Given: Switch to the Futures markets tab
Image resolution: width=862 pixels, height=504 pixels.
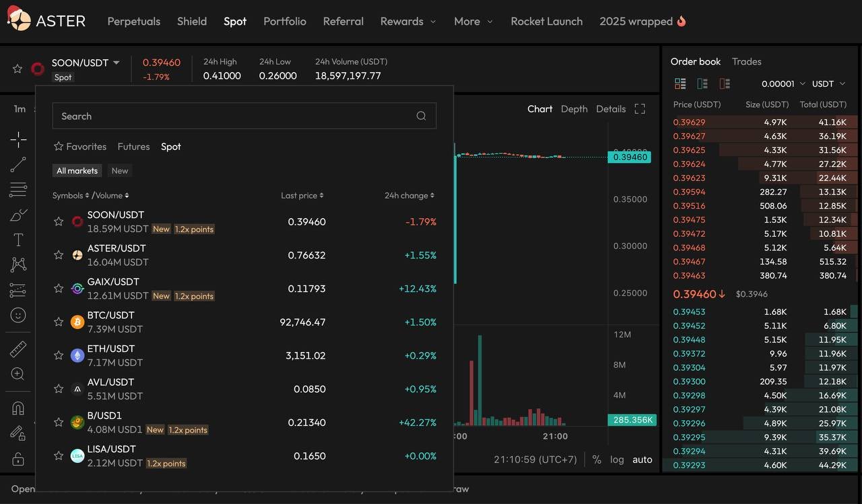Looking at the screenshot, I should coord(133,147).
